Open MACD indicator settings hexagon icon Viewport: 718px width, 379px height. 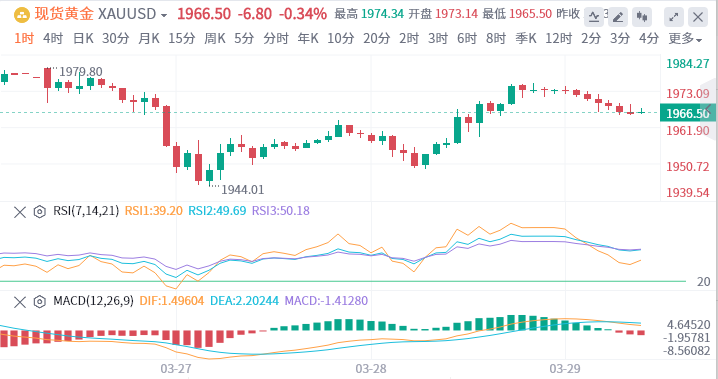[x=40, y=302]
